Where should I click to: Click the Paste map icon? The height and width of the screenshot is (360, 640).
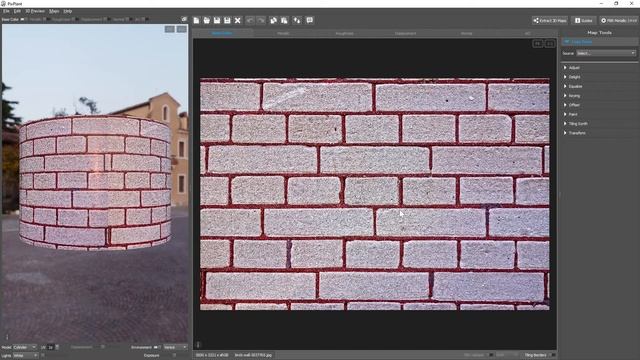(284, 20)
